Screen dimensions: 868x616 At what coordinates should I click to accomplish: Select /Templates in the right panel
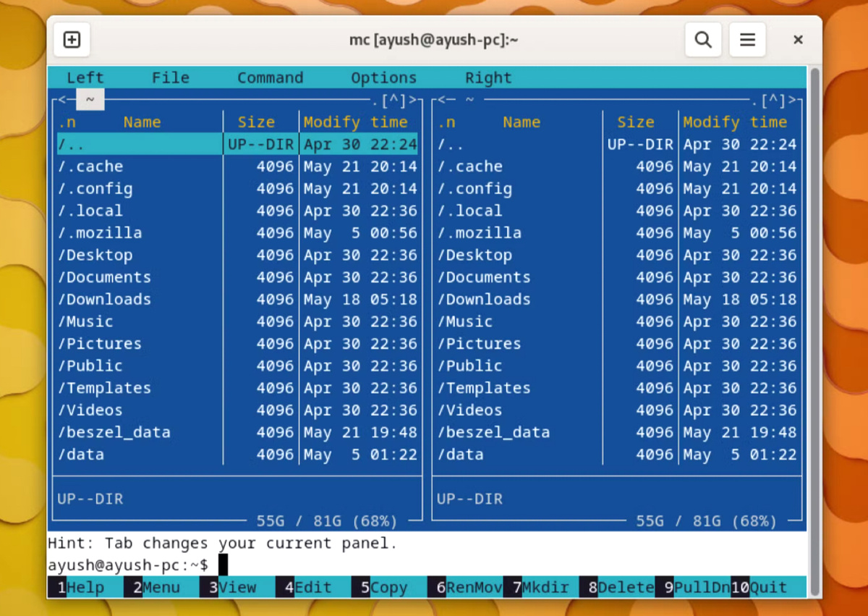click(x=617, y=388)
